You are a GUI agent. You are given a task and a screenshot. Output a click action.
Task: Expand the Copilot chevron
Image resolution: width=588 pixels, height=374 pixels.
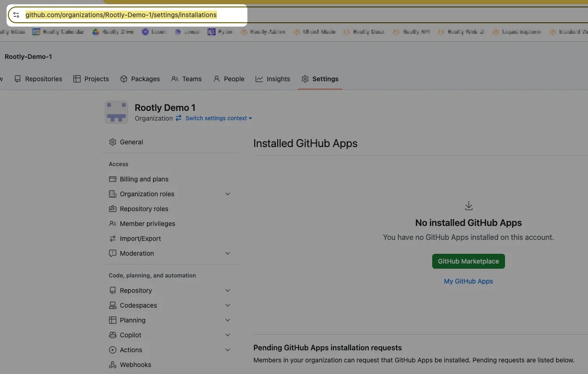tap(228, 335)
